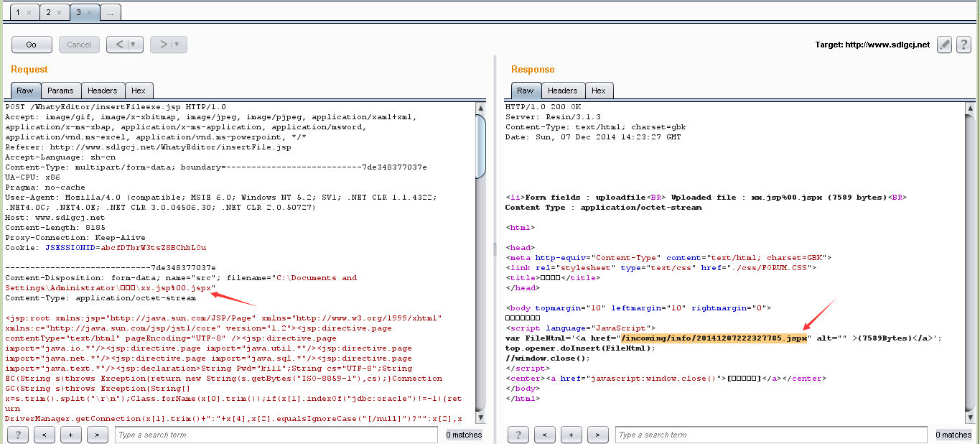
Task: Open the Request Params tab
Action: pos(61,91)
